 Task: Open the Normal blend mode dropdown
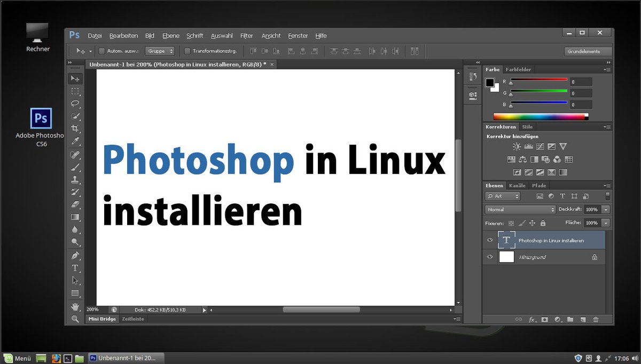(x=519, y=209)
